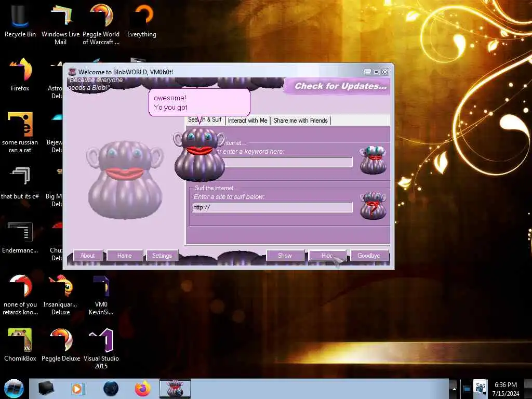The height and width of the screenshot is (399, 532).
Task: Open the VM0 KevinSi... desktop icon
Action: tap(101, 295)
